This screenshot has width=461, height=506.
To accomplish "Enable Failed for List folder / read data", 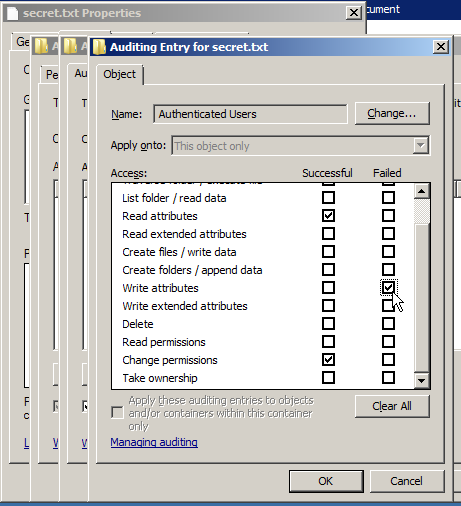I will tap(388, 198).
